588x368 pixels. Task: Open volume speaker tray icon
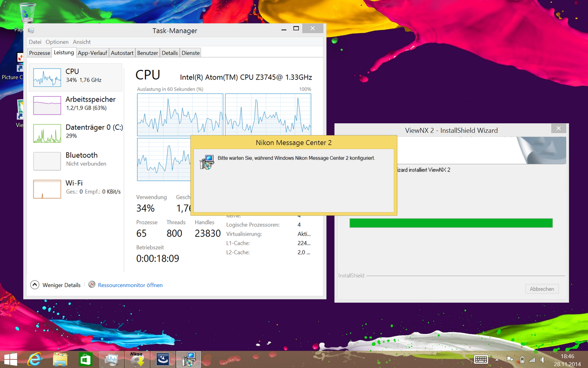pos(543,359)
